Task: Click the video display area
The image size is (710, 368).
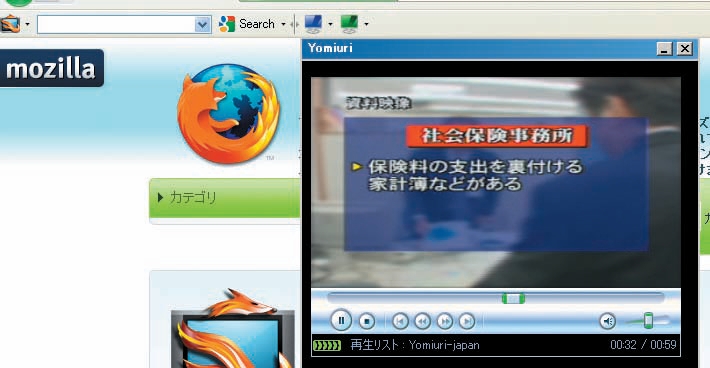Action: (496, 182)
